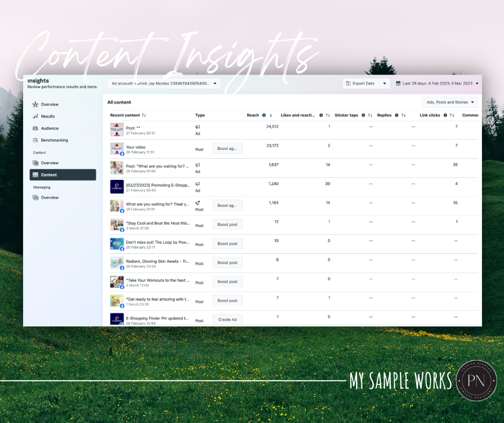Screen dimensions: 504x423
Task: Click the Results chart icon in the sidebar
Action: 35,116
